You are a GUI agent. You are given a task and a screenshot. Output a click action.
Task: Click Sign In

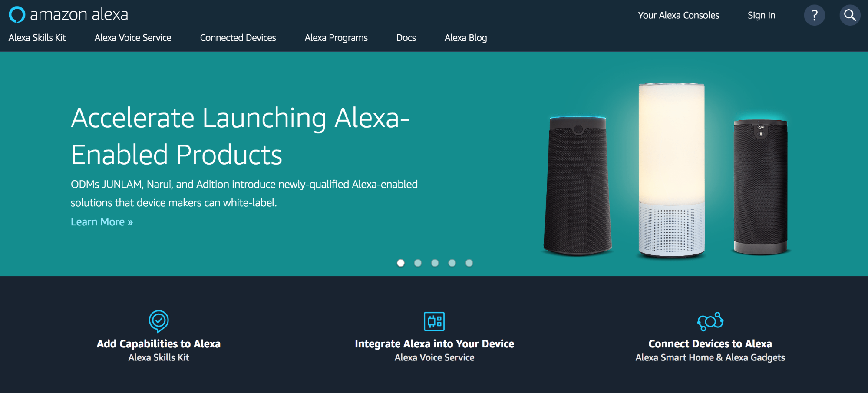[x=761, y=15]
